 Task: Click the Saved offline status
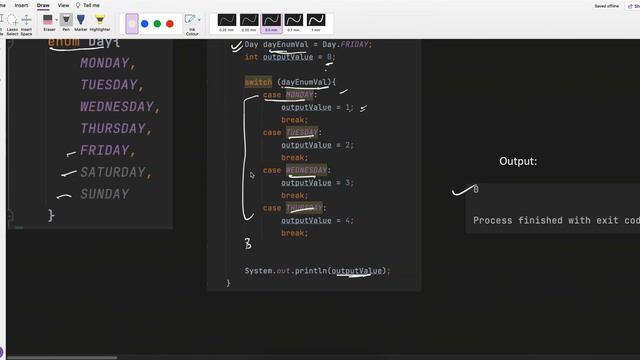point(607,6)
